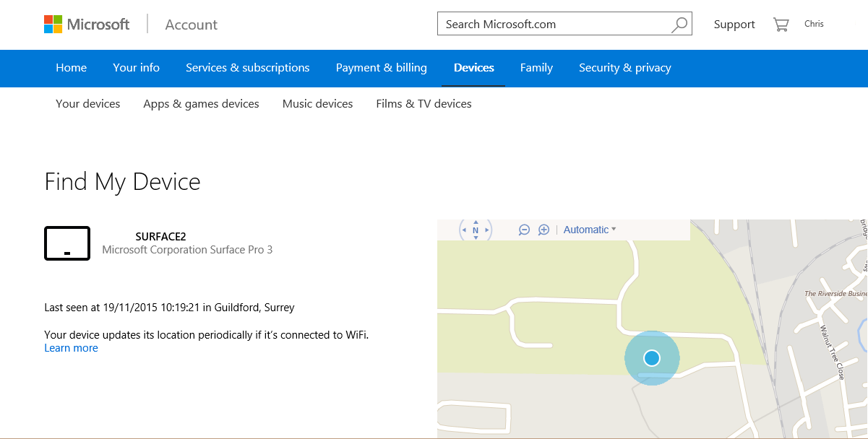
Task: Click the Learn more link
Action: coord(71,348)
